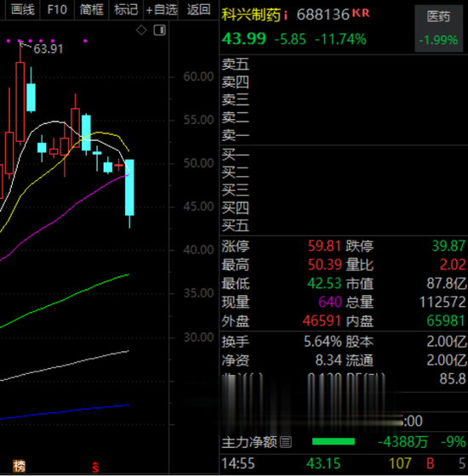468x476 pixels.
Task: Click the 卖一 ask level row
Action: pyautogui.click(x=344, y=135)
